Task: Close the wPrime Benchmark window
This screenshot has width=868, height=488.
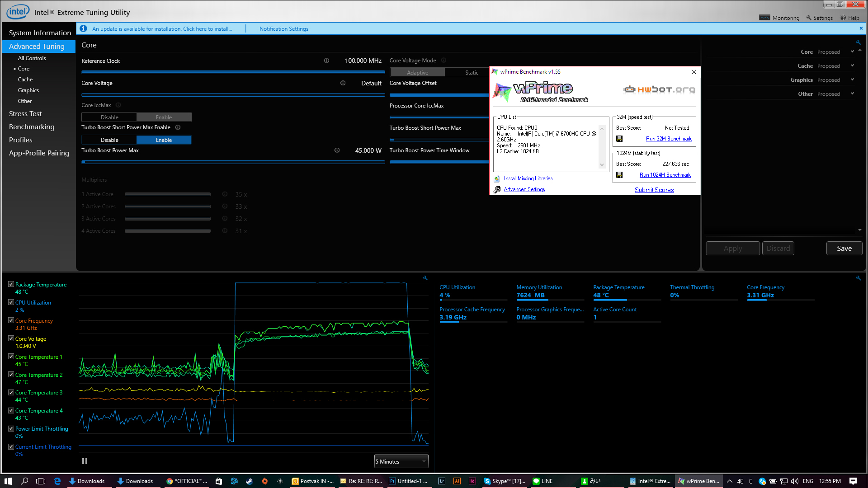Action: click(x=694, y=72)
